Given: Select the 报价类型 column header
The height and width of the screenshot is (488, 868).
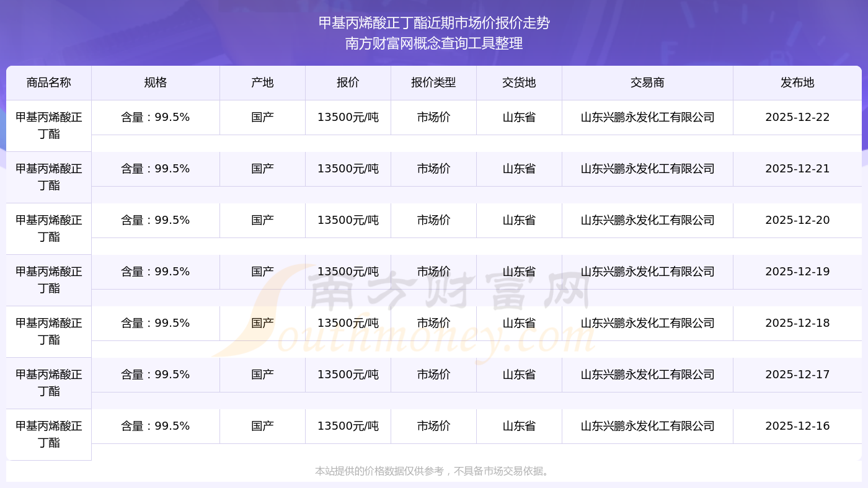Looking at the screenshot, I should click(x=434, y=82).
